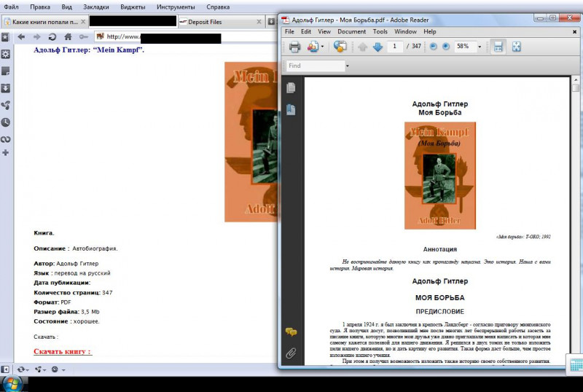Open the Document menu in Adobe Reader

[x=352, y=31]
